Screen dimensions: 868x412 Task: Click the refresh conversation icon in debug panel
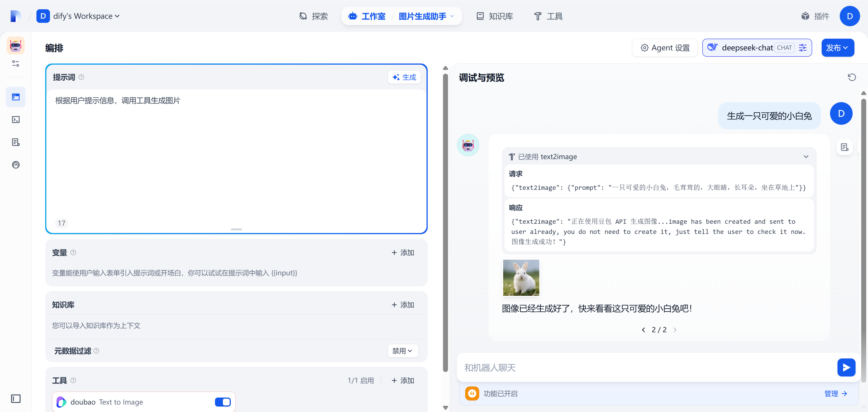click(851, 78)
